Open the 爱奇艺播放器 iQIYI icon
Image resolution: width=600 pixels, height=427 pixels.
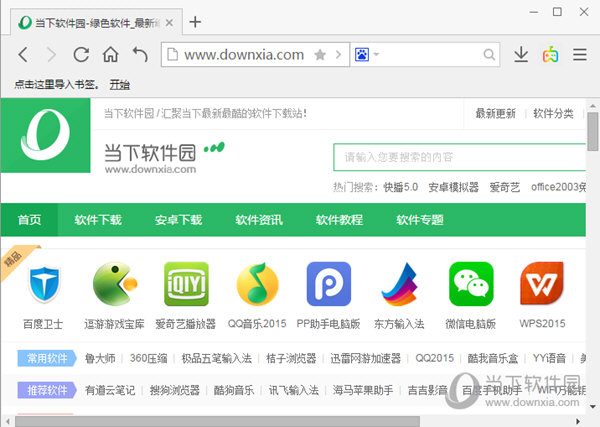[x=186, y=284]
